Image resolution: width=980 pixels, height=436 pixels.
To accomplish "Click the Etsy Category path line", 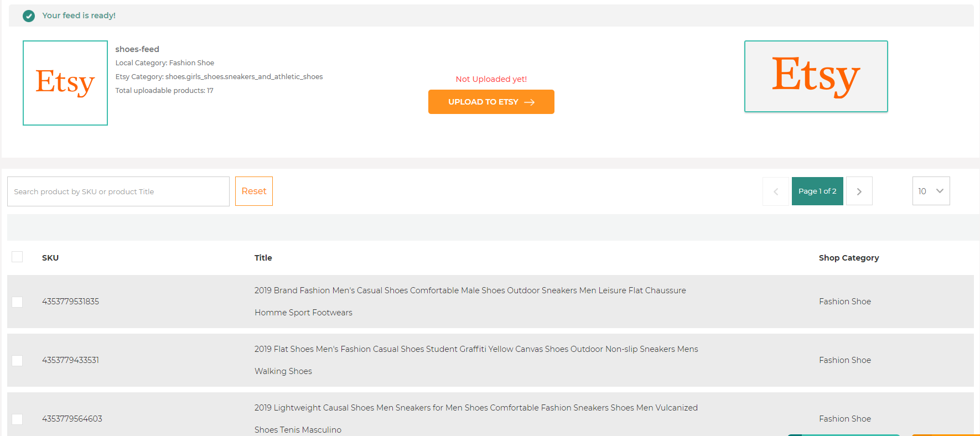I will tap(219, 77).
